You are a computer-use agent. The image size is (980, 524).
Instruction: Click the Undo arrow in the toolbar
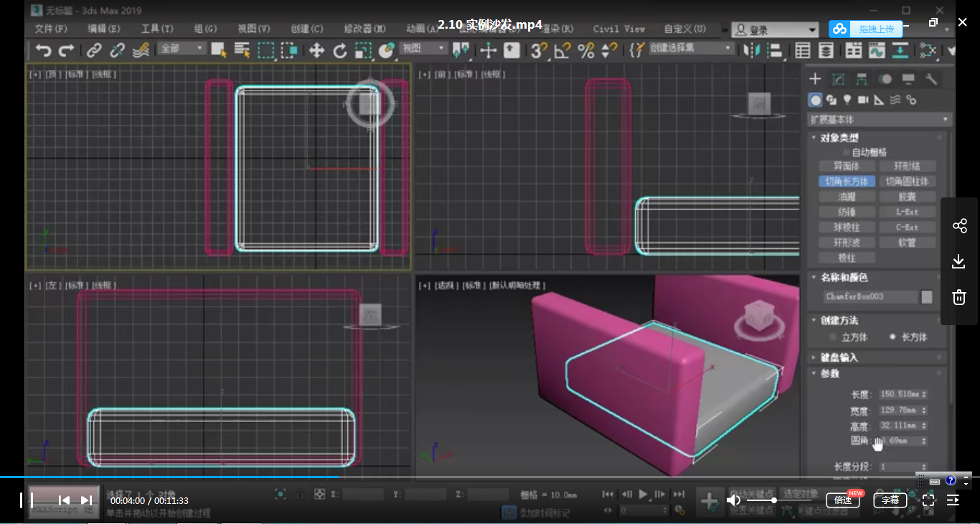(x=44, y=50)
